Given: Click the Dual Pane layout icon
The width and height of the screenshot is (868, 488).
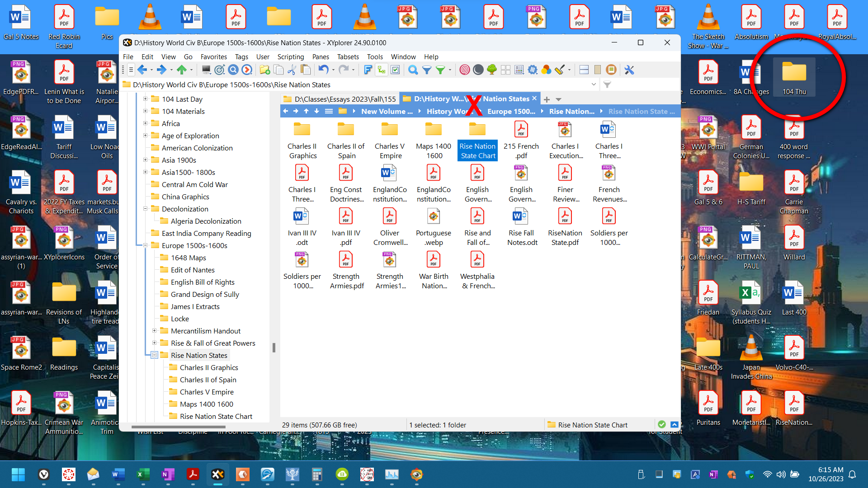Looking at the screenshot, I should coord(584,70).
